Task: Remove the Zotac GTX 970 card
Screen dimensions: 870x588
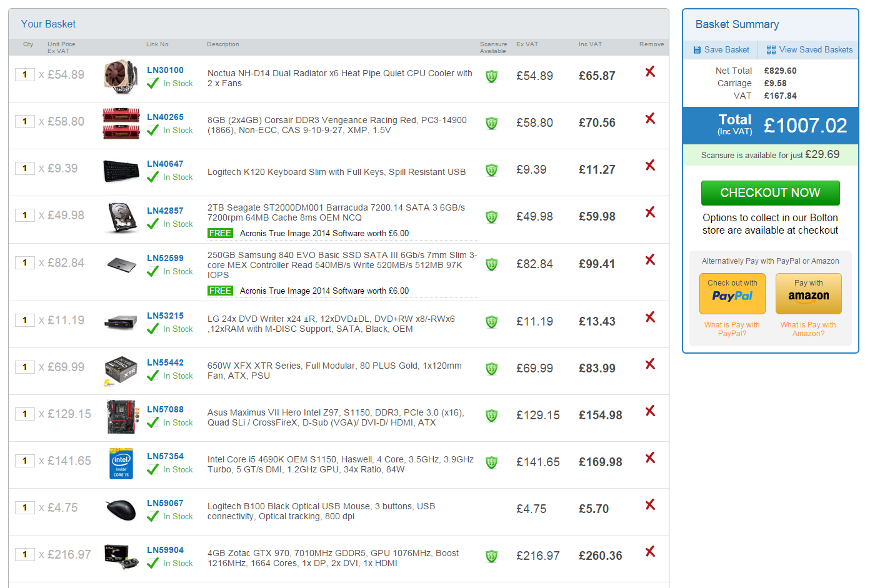Action: [x=650, y=552]
